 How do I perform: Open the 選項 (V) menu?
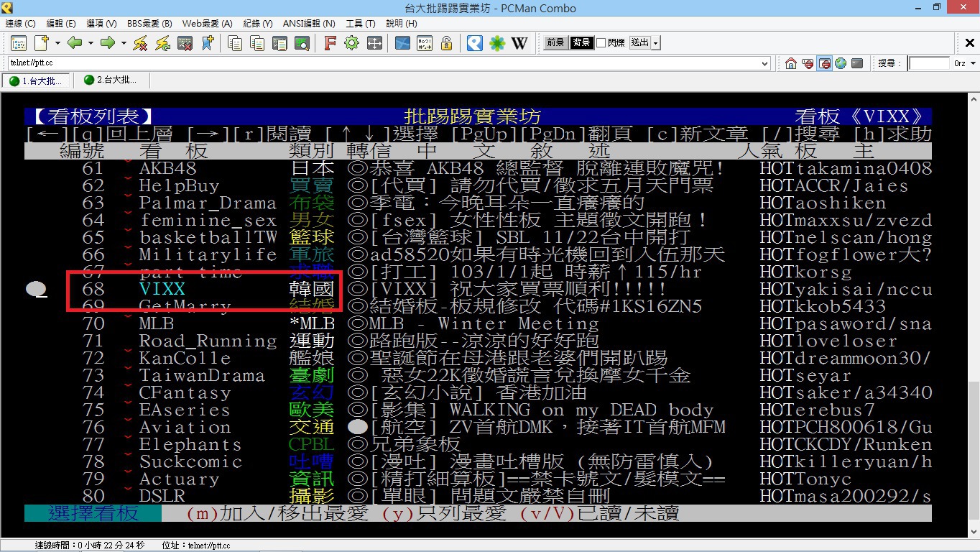101,24
